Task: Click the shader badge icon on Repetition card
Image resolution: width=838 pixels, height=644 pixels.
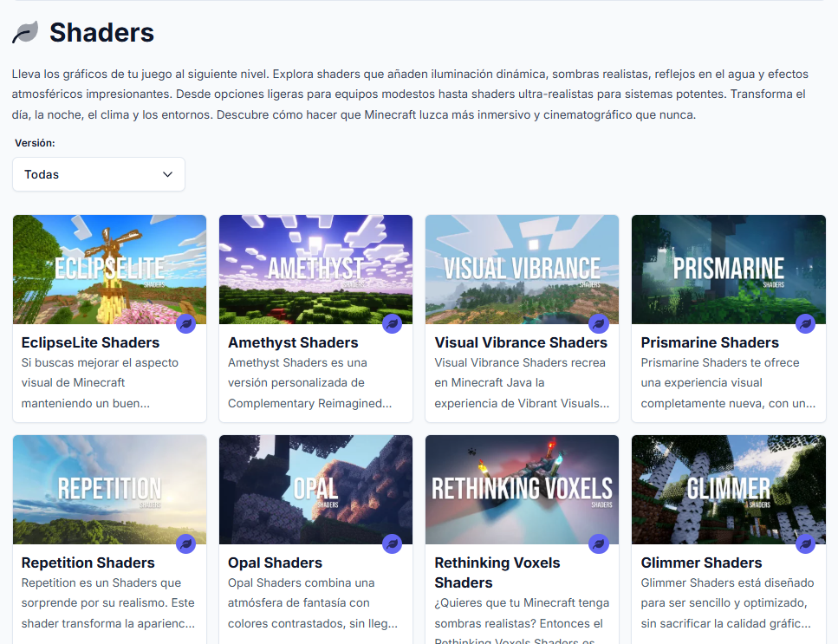Action: (186, 544)
